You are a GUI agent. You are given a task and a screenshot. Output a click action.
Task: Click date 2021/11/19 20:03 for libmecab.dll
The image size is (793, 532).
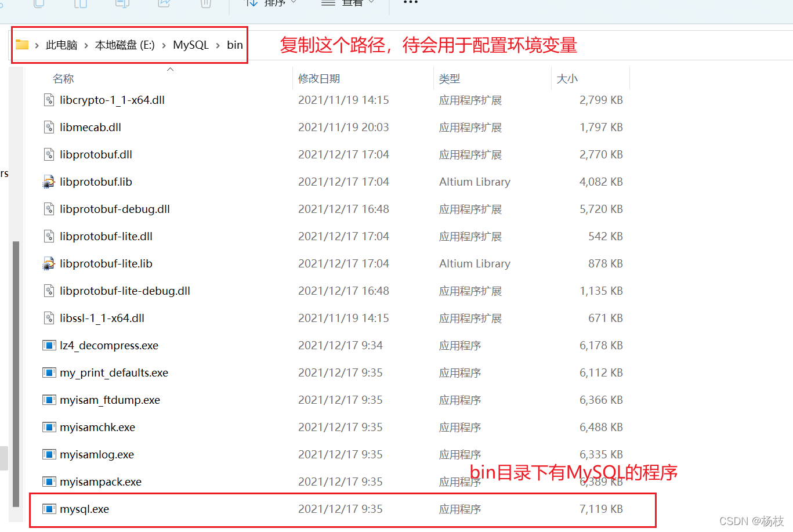coord(343,128)
